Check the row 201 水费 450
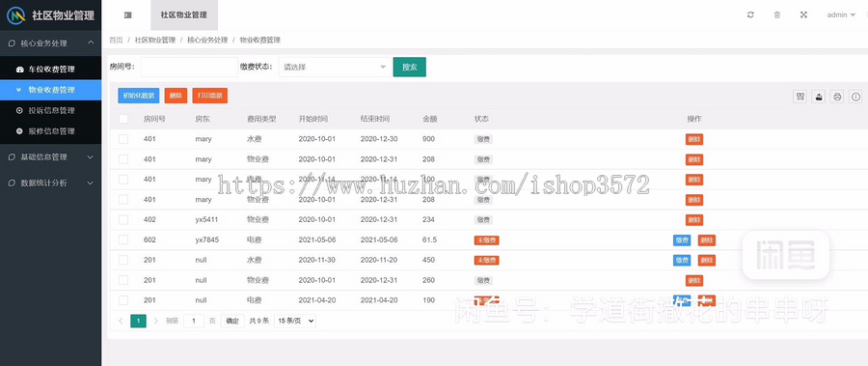The height and width of the screenshot is (366, 868). point(123,260)
